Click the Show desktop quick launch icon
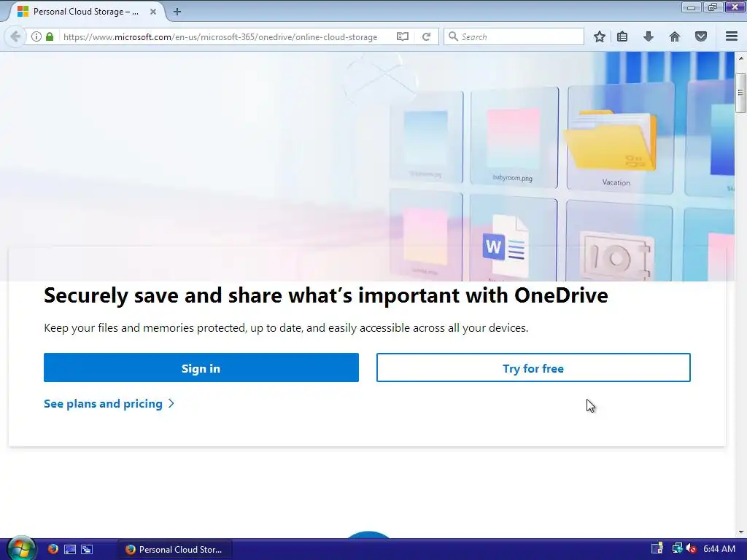 (x=70, y=550)
